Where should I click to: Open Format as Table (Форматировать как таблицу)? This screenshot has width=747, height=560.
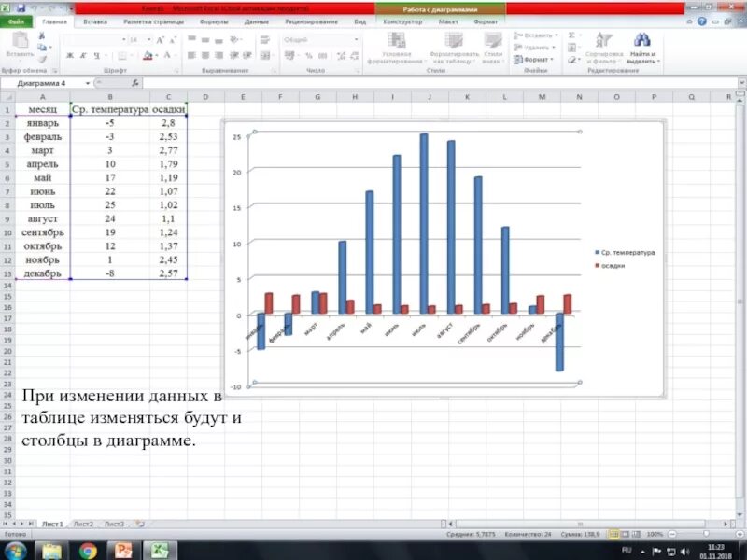tap(454, 49)
